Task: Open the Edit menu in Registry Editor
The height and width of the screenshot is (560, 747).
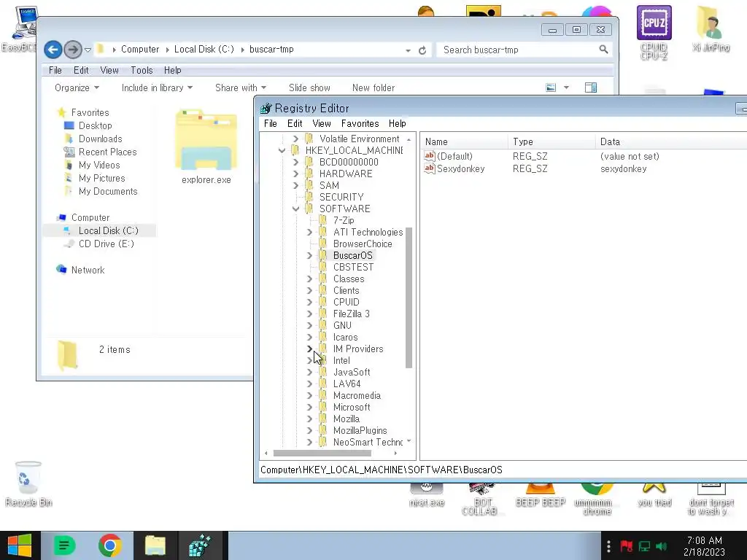Action: click(295, 124)
